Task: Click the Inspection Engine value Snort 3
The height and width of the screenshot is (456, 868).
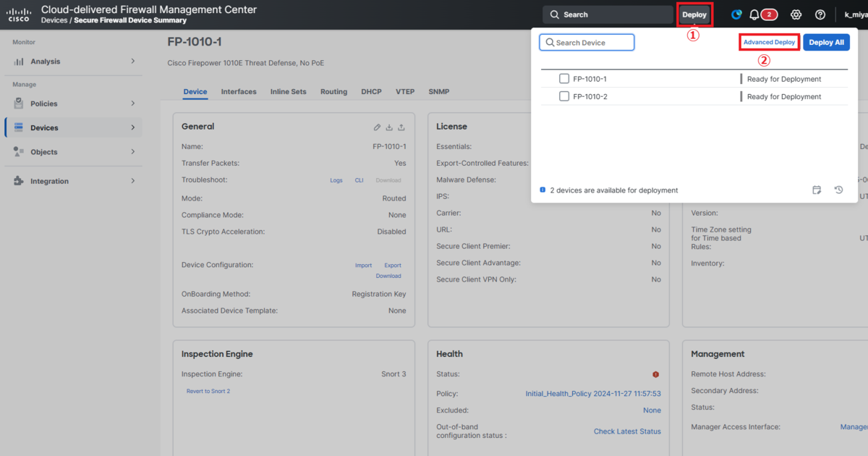Action: 393,374
